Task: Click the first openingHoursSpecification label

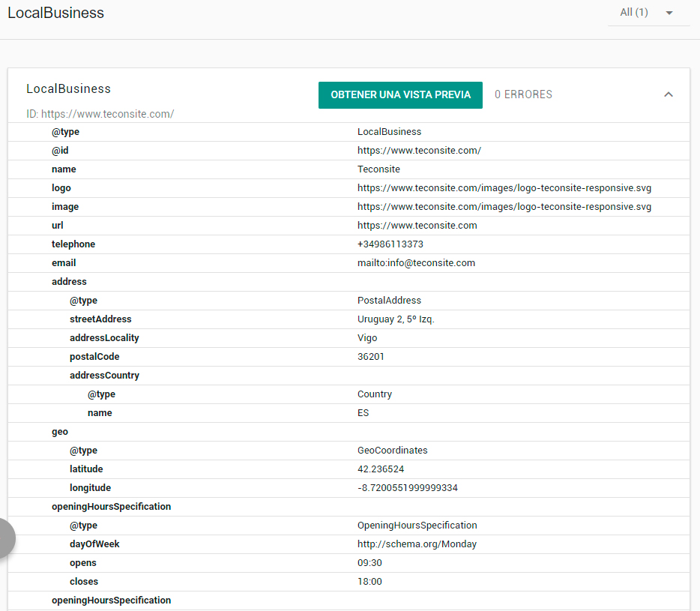Action: [x=111, y=507]
